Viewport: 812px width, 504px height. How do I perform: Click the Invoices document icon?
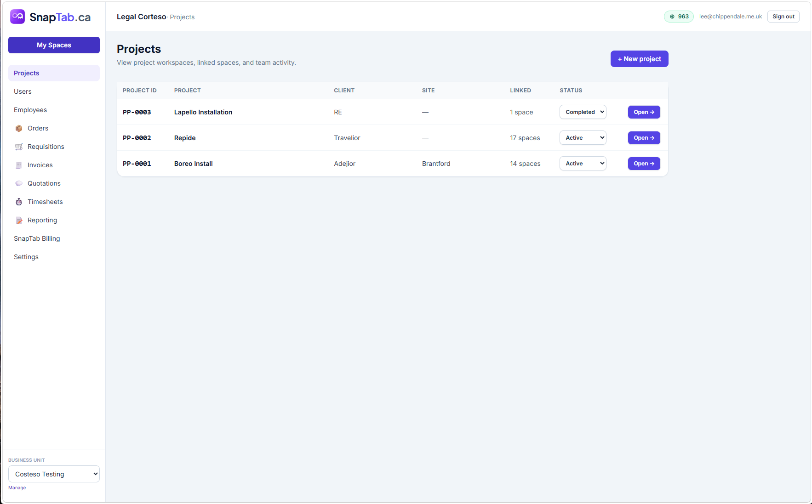(x=19, y=165)
